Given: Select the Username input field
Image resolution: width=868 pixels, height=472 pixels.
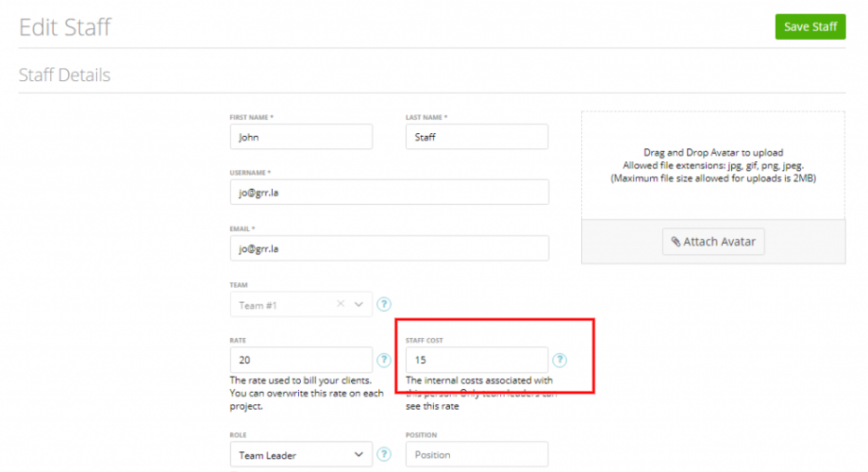Looking at the screenshot, I should (x=389, y=193).
